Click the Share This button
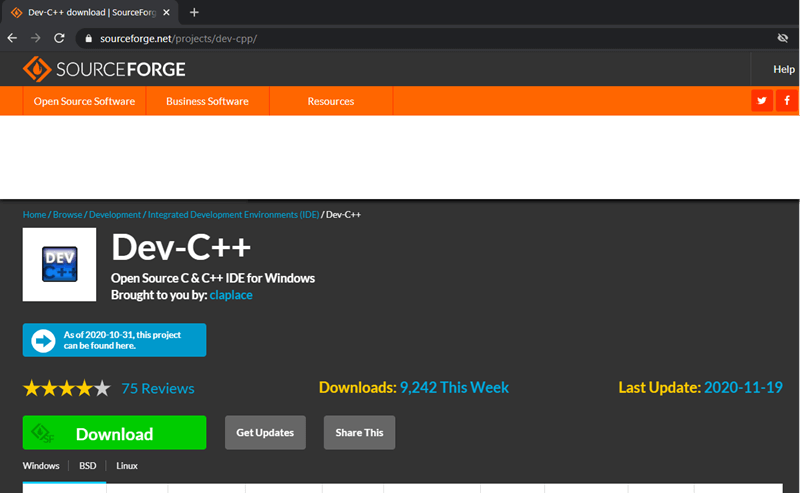Image resolution: width=800 pixels, height=493 pixels. point(359,433)
